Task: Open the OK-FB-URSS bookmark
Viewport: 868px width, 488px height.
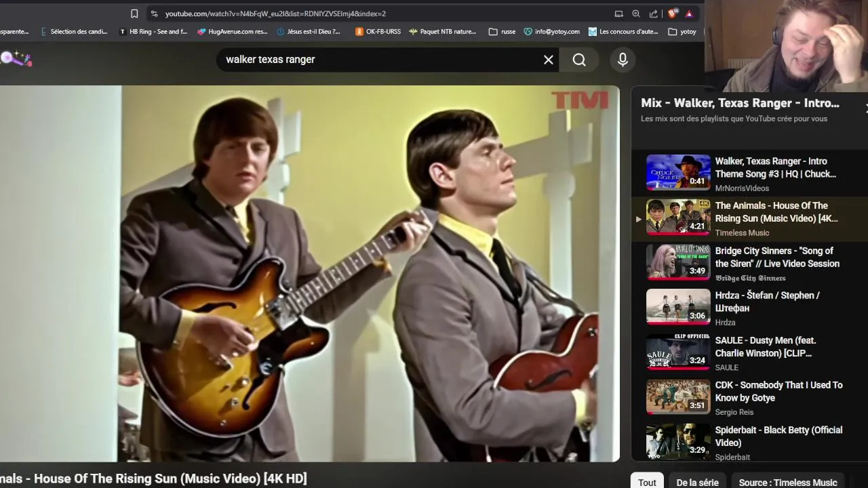Action: tap(378, 31)
